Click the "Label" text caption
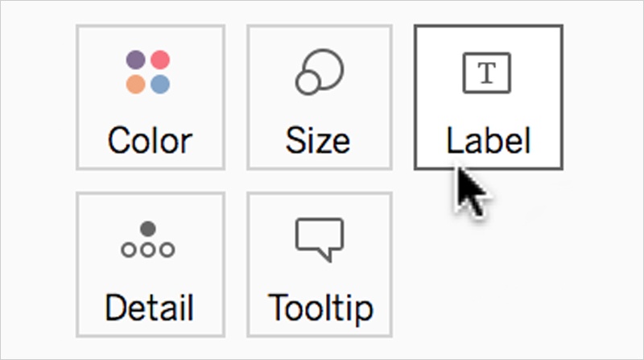This screenshot has width=644, height=360. click(x=489, y=139)
